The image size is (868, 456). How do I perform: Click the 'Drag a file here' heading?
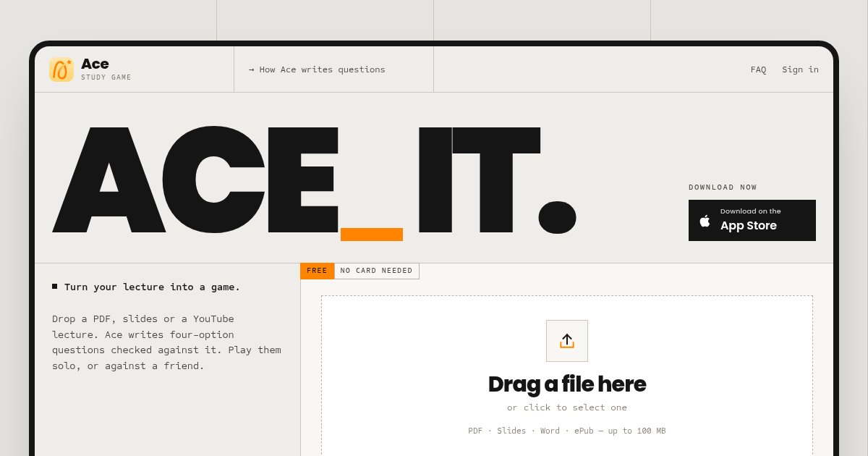click(x=567, y=384)
